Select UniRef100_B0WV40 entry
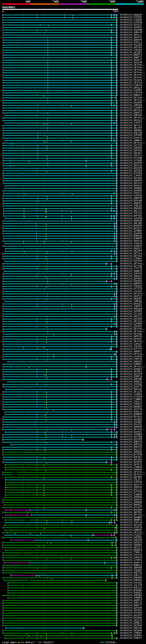146x644 pixels. click(x=131, y=580)
